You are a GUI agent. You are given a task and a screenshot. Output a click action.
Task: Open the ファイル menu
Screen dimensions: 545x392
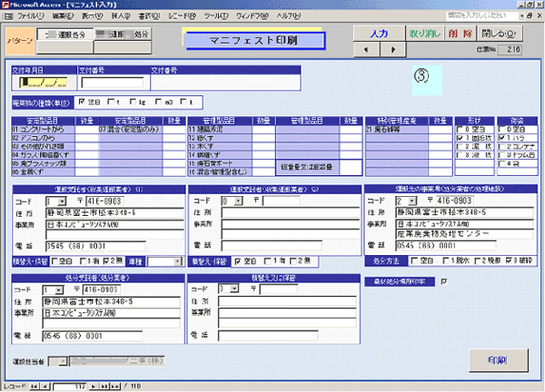(x=31, y=16)
